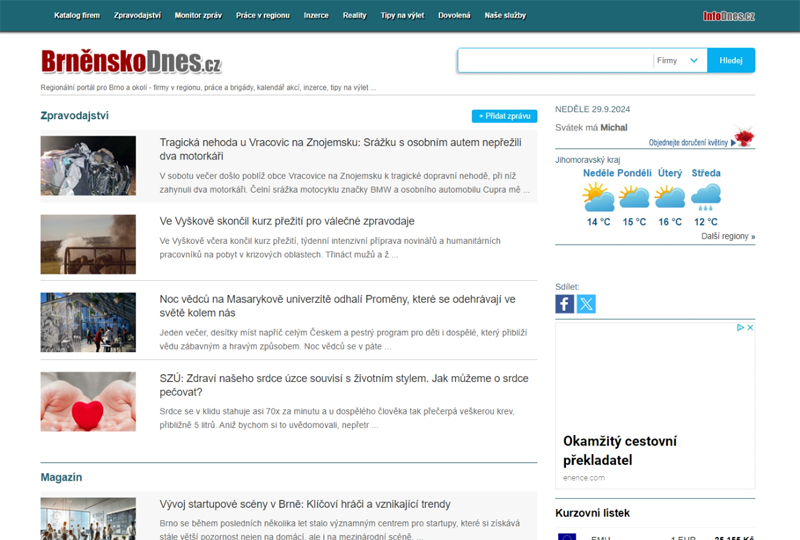Open Inzerce menu item
Image resolution: width=800 pixels, height=540 pixels.
[x=316, y=15]
